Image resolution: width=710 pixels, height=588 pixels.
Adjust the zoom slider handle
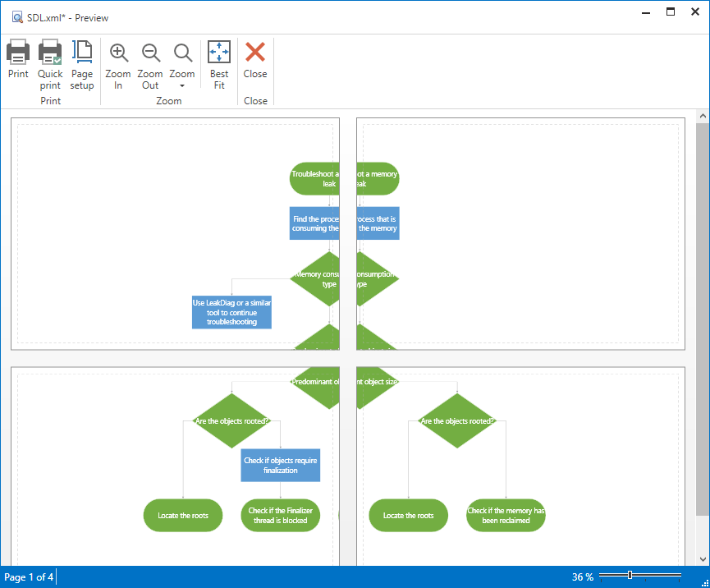click(630, 576)
